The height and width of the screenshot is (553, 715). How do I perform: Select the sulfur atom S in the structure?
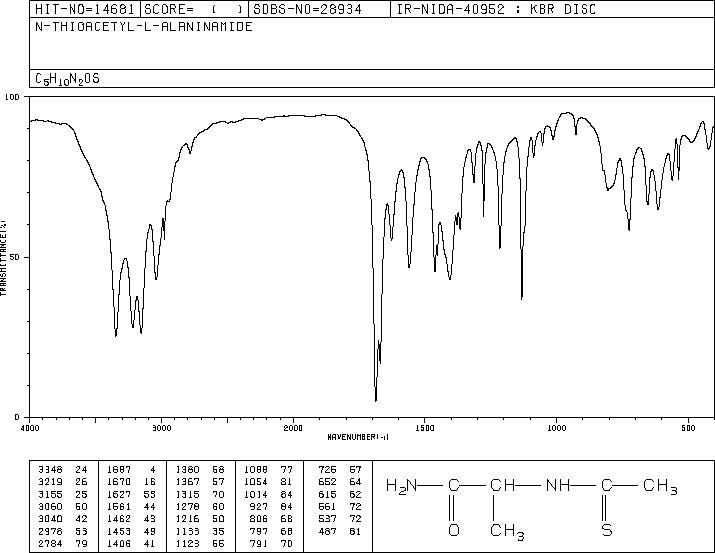click(605, 528)
